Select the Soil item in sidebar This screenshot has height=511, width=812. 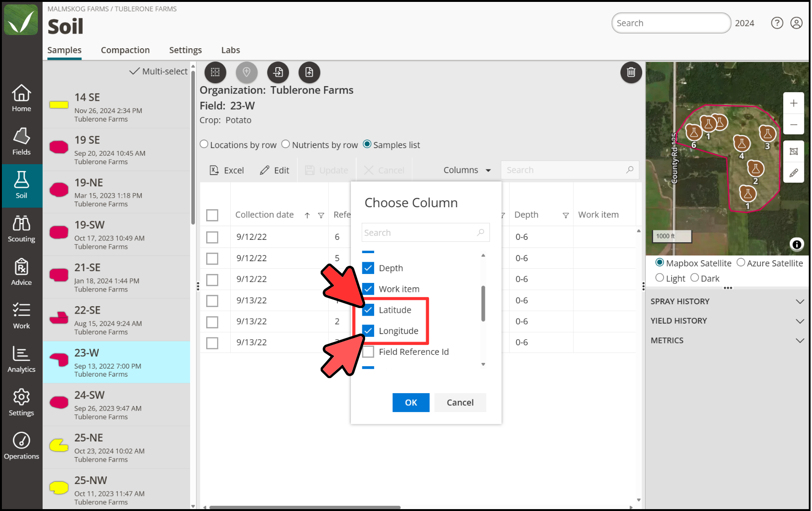pos(21,185)
